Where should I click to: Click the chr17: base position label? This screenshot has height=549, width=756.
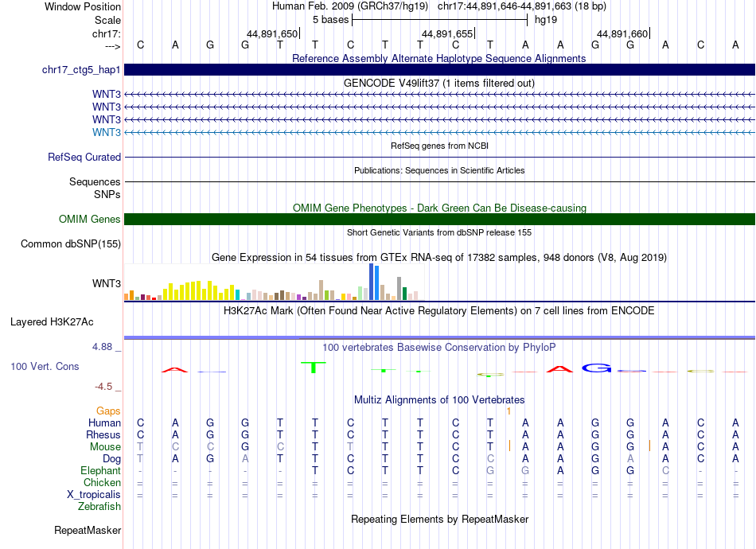(x=107, y=33)
